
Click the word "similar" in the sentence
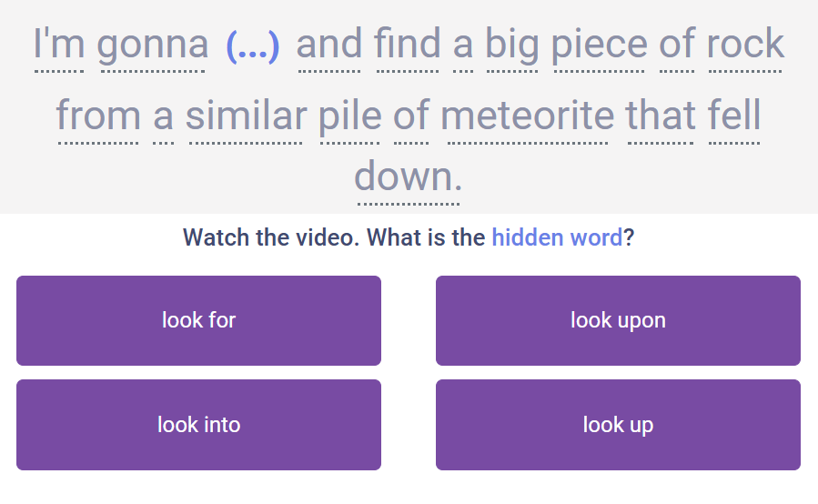click(246, 116)
